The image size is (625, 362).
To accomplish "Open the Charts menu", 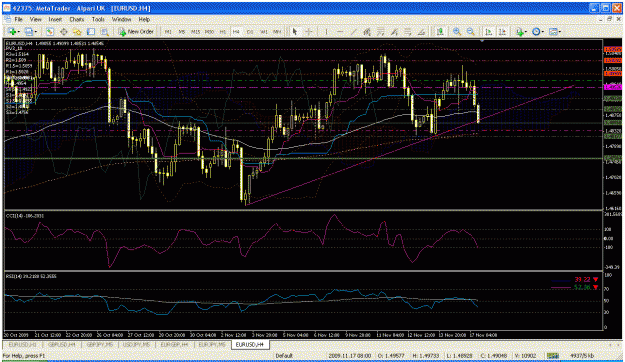I will (x=77, y=19).
